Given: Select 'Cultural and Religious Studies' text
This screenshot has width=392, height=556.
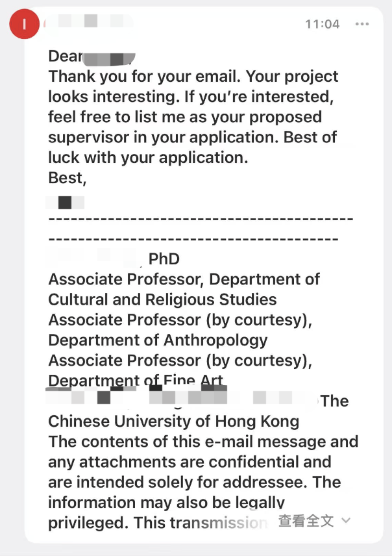Looking at the screenshot, I should [x=162, y=299].
